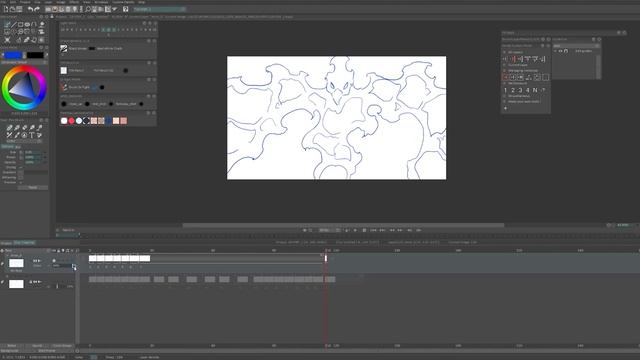Select the blue foreground color swatch
Screen dimensions: 640x360
click(x=13, y=55)
